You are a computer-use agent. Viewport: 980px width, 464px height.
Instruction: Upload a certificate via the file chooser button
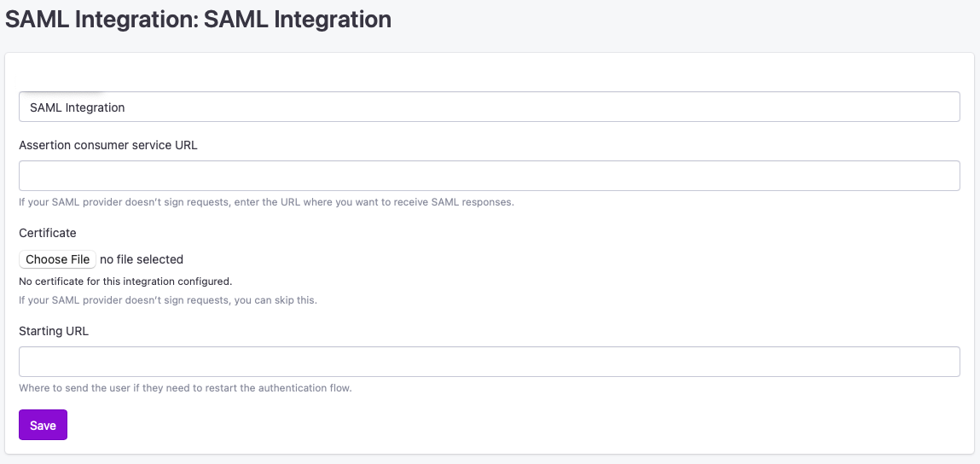coord(57,259)
